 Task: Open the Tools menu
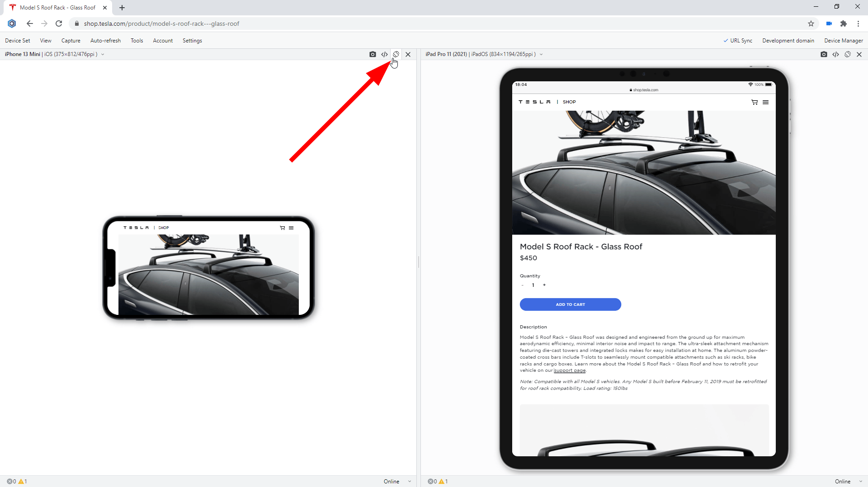click(137, 41)
